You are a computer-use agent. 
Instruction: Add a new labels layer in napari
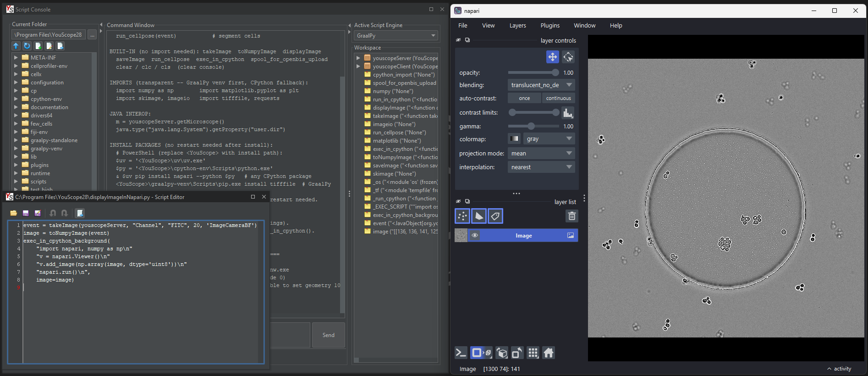click(x=495, y=216)
